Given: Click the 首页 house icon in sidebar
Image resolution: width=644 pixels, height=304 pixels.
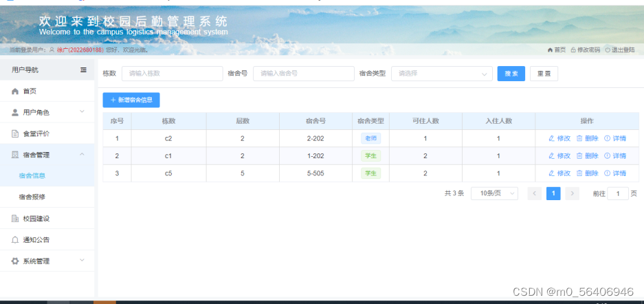Looking at the screenshot, I should coord(15,91).
